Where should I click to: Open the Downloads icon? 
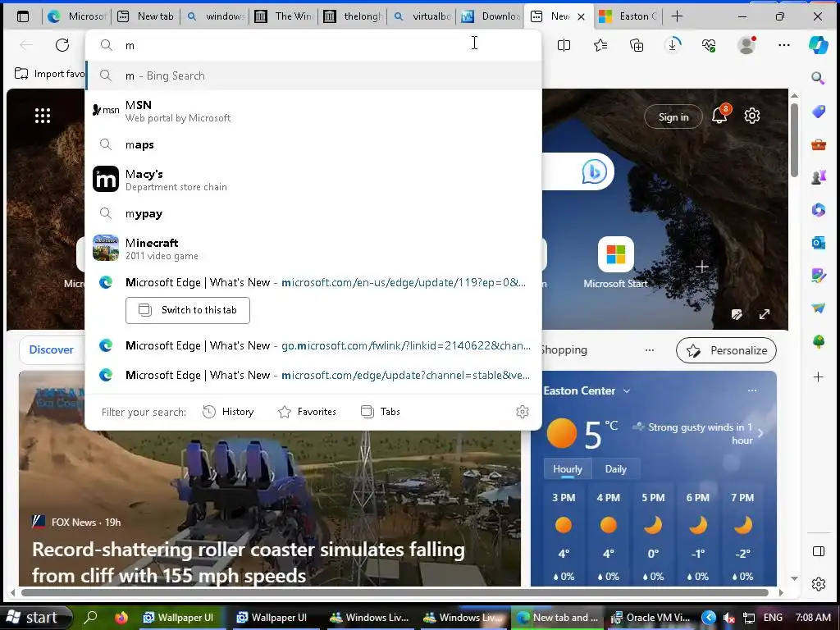click(673, 45)
